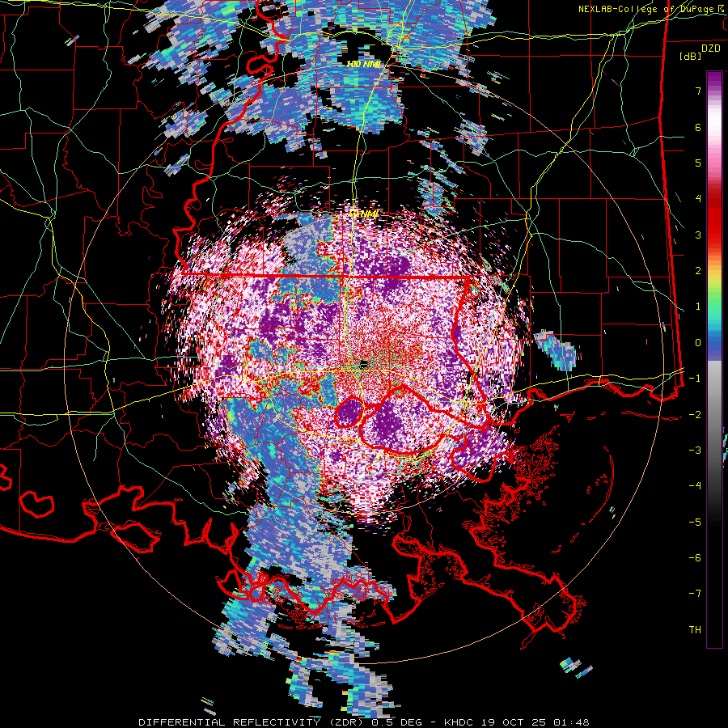Click the DZD label above the color scale
Screen dimensions: 728x728
pos(711,49)
